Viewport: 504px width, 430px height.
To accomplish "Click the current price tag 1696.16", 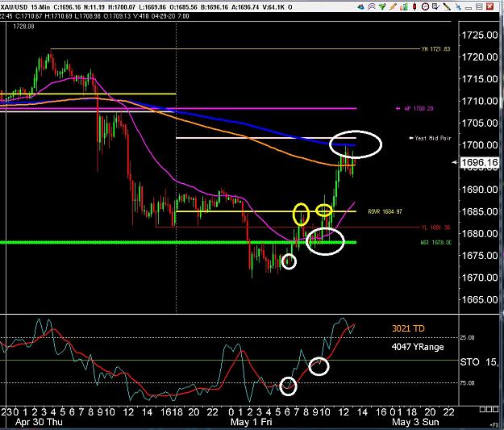I will (479, 162).
